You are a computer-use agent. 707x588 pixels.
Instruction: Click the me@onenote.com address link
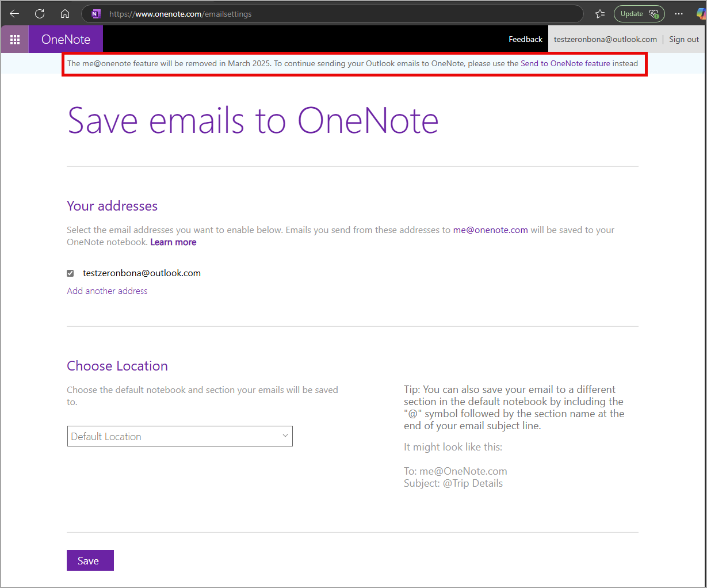490,230
